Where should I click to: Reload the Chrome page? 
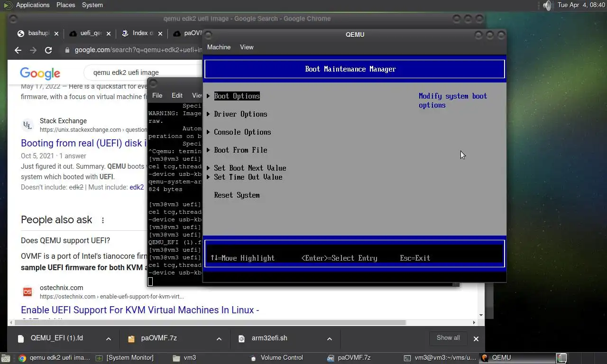point(48,50)
